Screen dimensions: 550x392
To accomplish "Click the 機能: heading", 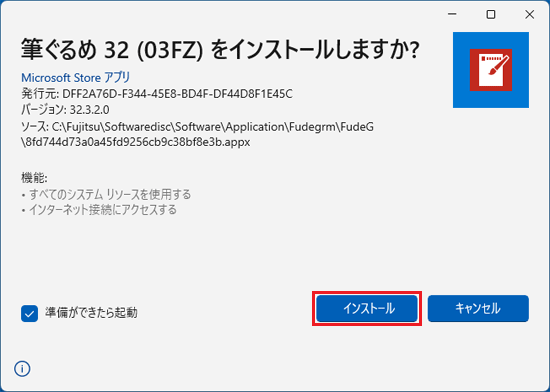I will click(34, 178).
